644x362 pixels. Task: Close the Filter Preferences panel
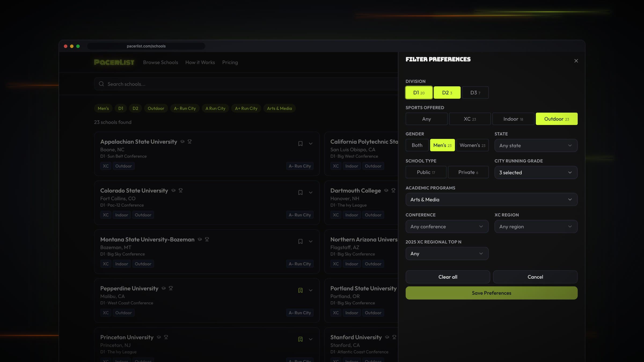pos(576,61)
